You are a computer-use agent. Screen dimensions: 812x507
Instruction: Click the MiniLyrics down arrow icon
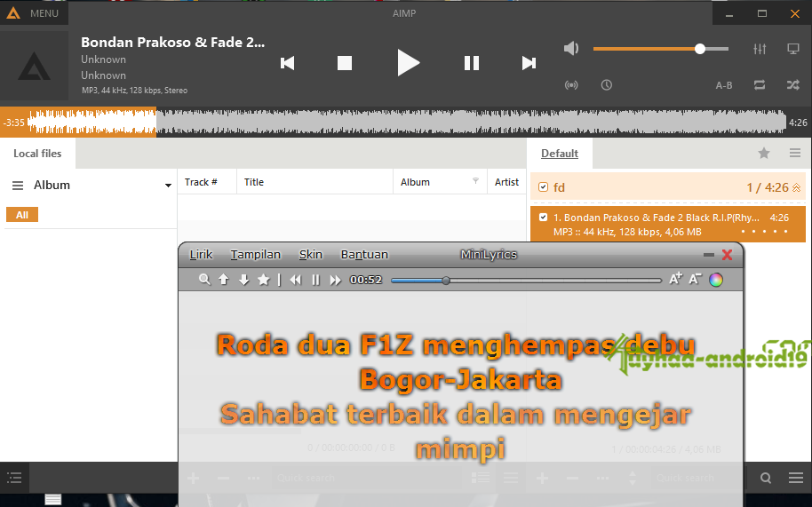pyautogui.click(x=243, y=280)
